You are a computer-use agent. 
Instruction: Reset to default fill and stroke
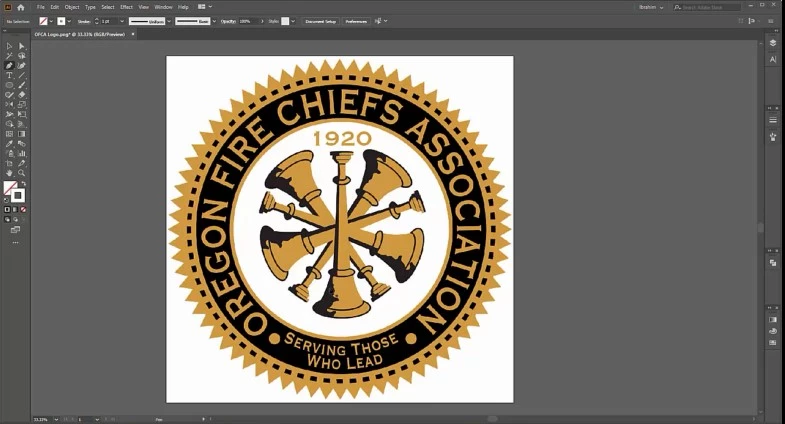pos(6,200)
